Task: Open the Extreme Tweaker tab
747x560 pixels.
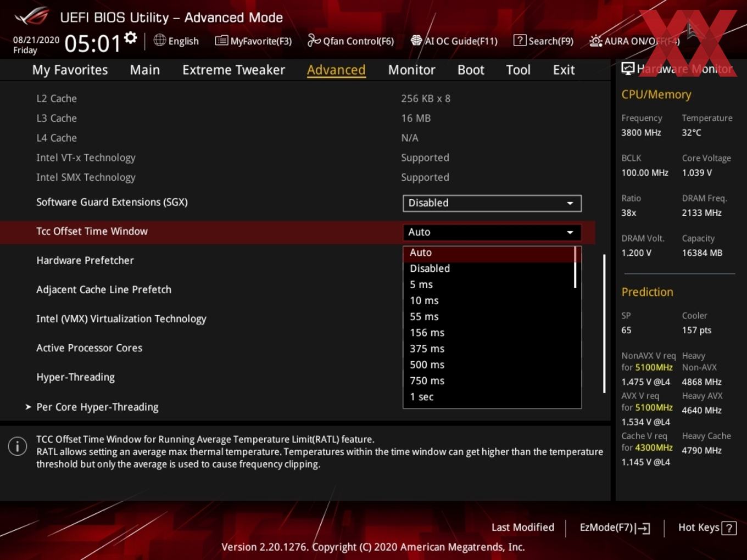Action: (233, 70)
